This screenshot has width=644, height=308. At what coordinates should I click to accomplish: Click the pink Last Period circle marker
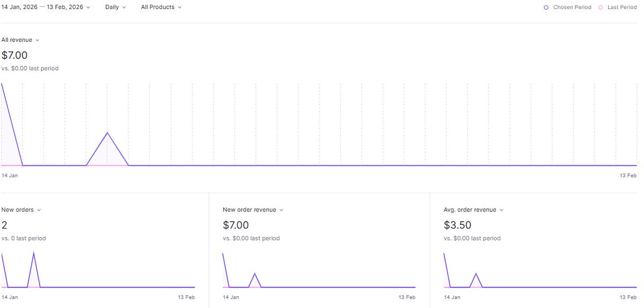click(601, 8)
